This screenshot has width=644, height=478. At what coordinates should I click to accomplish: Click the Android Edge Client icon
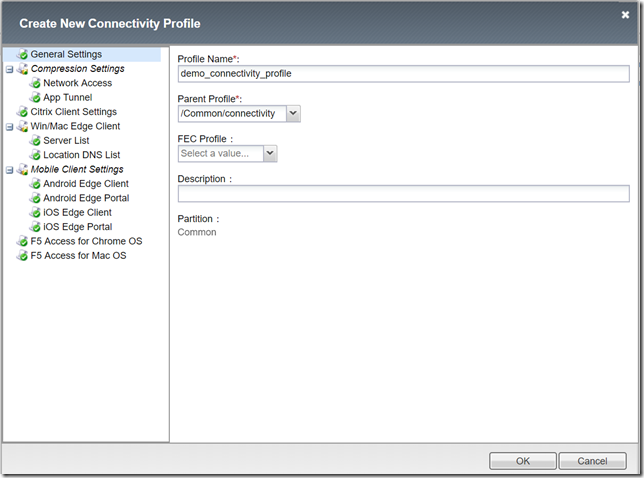pos(35,184)
